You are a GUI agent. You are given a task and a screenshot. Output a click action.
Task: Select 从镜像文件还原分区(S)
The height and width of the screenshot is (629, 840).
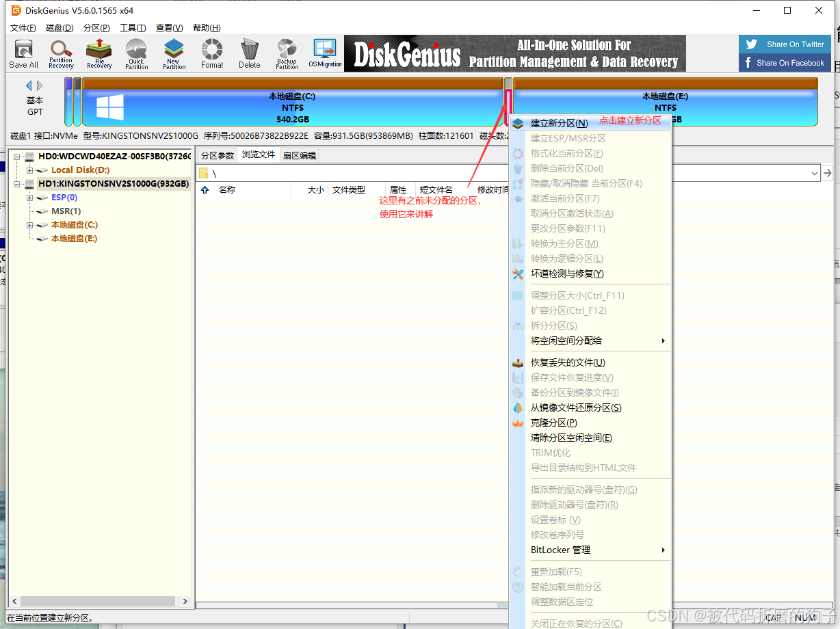click(590, 408)
